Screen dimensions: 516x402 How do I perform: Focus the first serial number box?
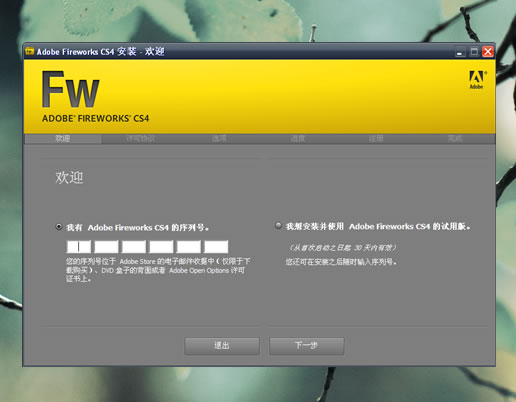79,247
